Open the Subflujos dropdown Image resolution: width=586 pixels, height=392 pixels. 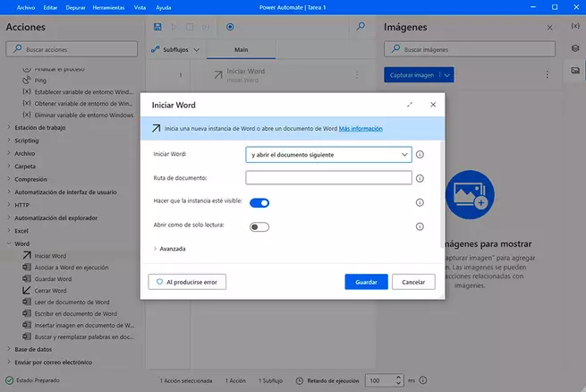tap(175, 49)
